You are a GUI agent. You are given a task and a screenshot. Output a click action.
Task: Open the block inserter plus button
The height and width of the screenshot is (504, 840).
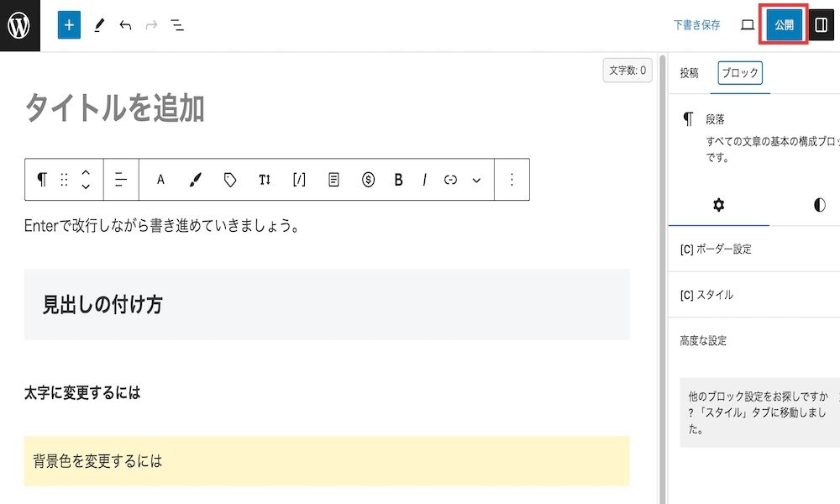69,25
